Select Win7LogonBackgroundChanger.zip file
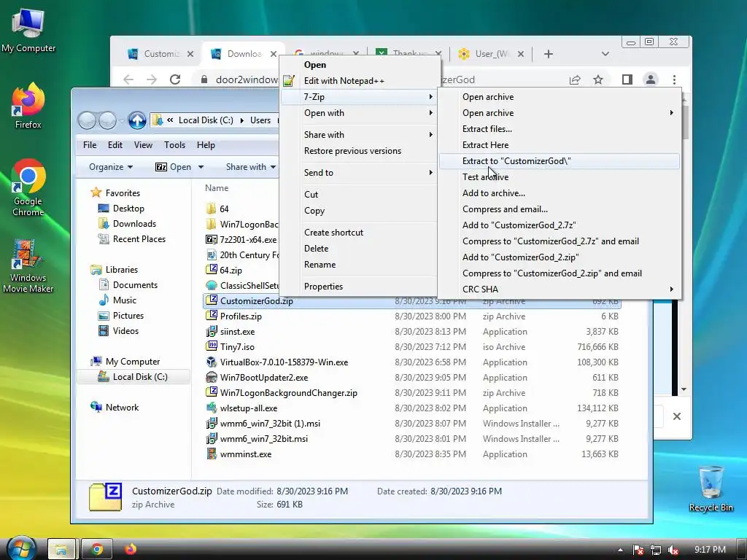Viewport: 747px width, 560px height. point(289,392)
